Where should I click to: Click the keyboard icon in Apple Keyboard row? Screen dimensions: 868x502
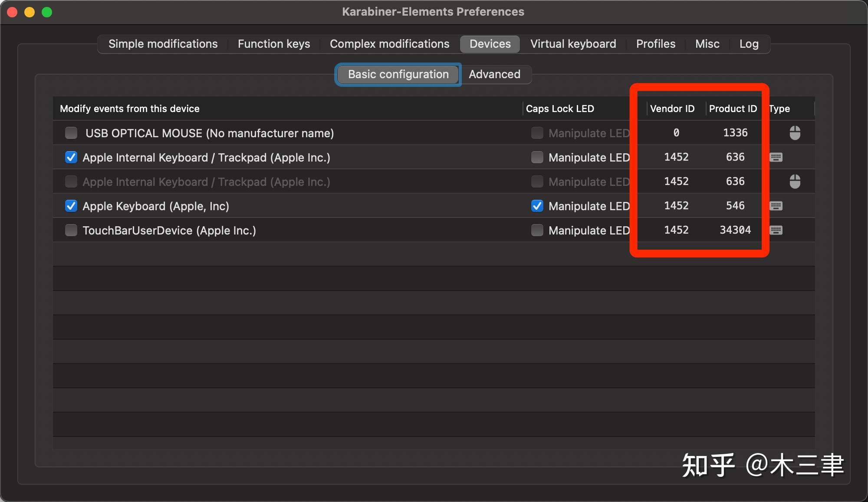click(776, 206)
